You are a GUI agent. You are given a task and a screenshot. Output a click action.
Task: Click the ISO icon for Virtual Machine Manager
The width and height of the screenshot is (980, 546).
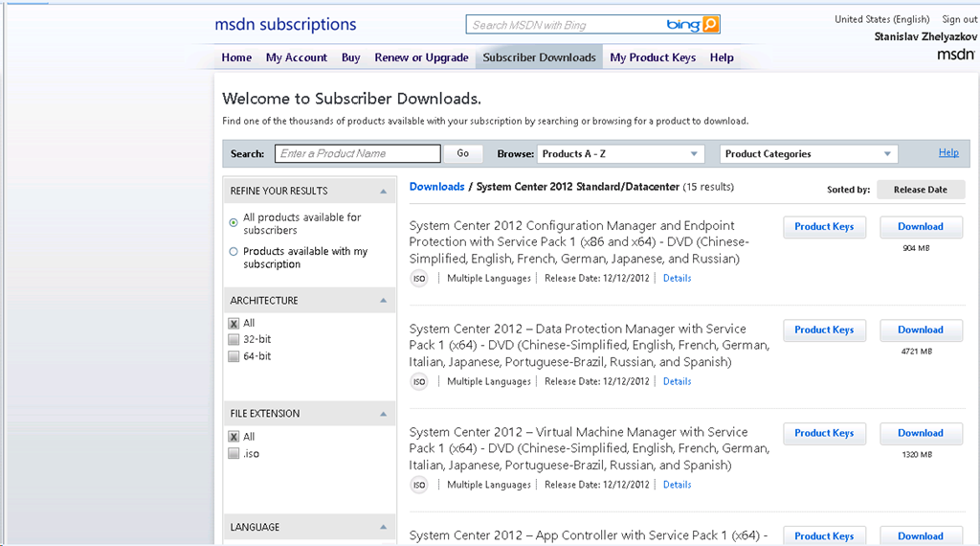pyautogui.click(x=419, y=486)
